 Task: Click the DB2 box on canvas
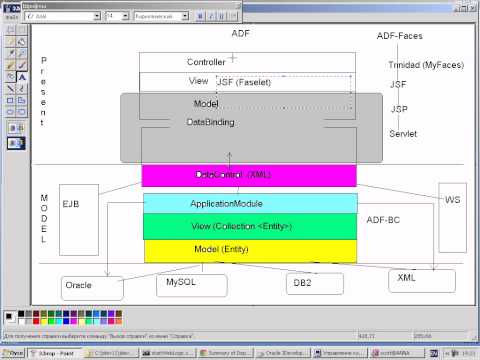[x=315, y=284]
